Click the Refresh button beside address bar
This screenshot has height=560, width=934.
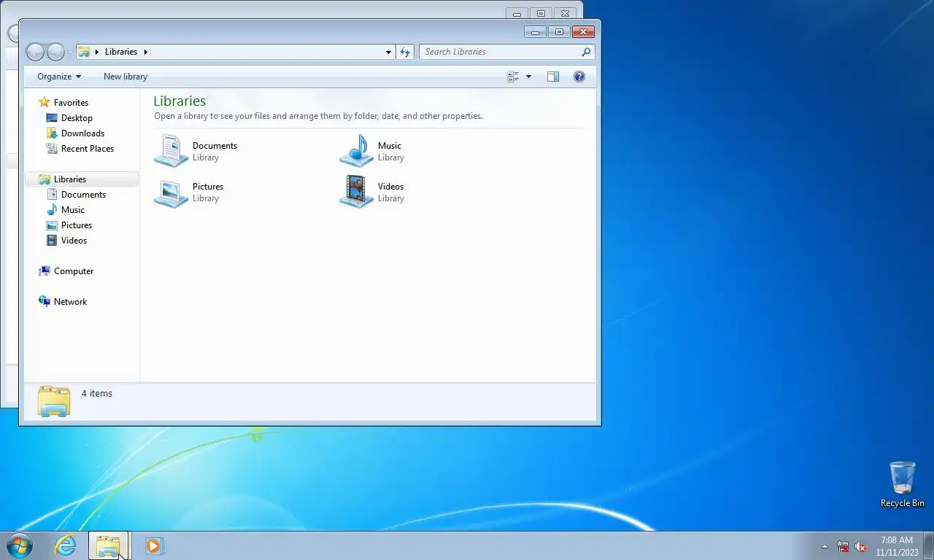pos(406,52)
